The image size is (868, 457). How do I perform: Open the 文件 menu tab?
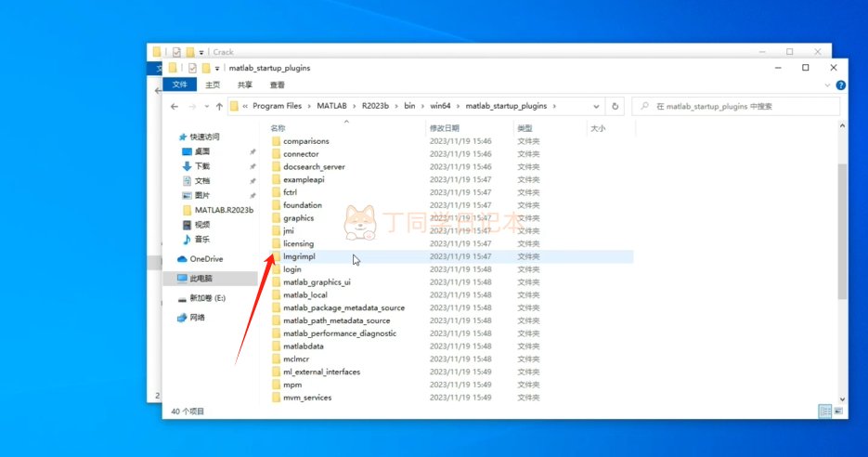pyautogui.click(x=178, y=85)
